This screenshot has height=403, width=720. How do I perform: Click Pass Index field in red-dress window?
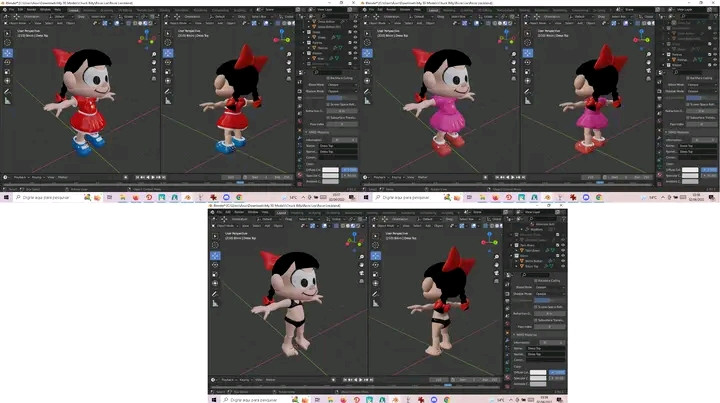tap(342, 124)
